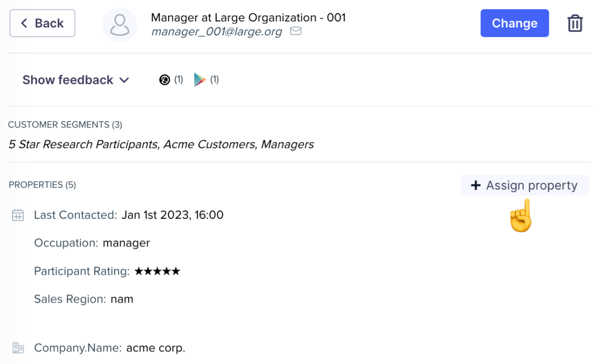
Task: Click the customer segments list text
Action: pos(161,144)
